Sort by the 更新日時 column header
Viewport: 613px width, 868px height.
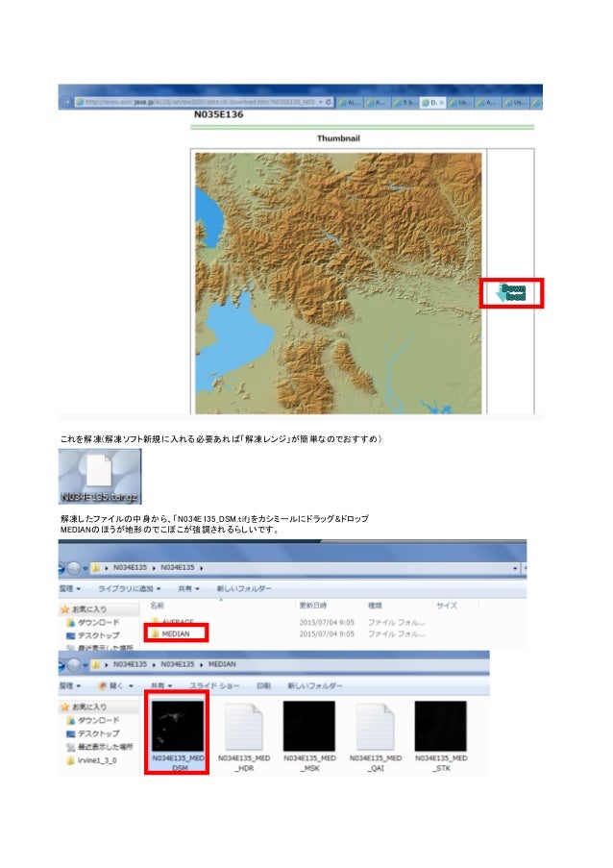coord(312,606)
